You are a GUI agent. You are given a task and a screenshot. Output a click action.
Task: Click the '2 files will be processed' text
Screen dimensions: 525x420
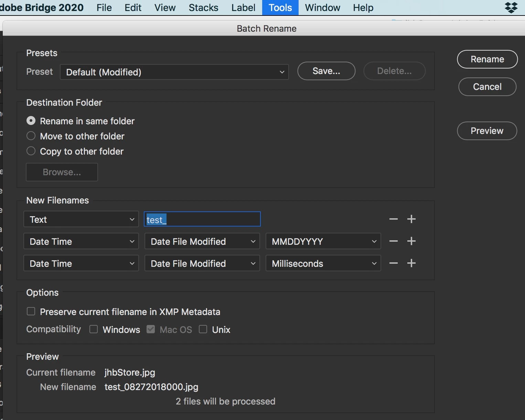pyautogui.click(x=225, y=401)
